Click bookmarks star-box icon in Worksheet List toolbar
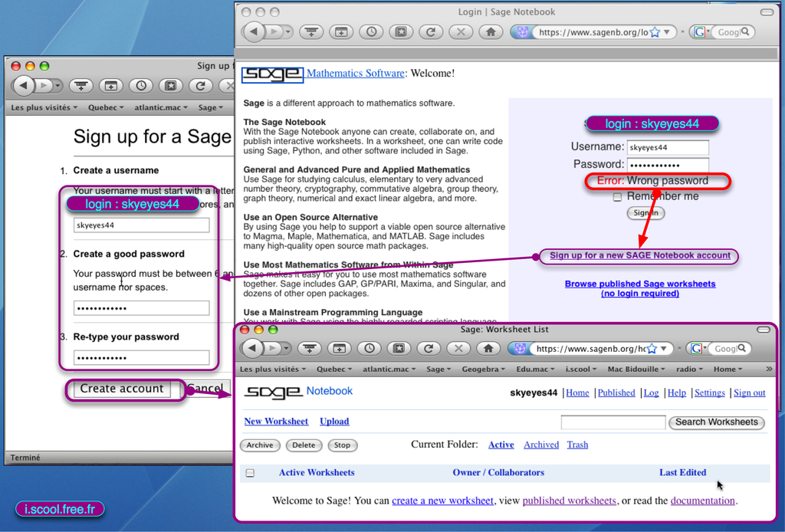The width and height of the screenshot is (785, 532). [399, 348]
